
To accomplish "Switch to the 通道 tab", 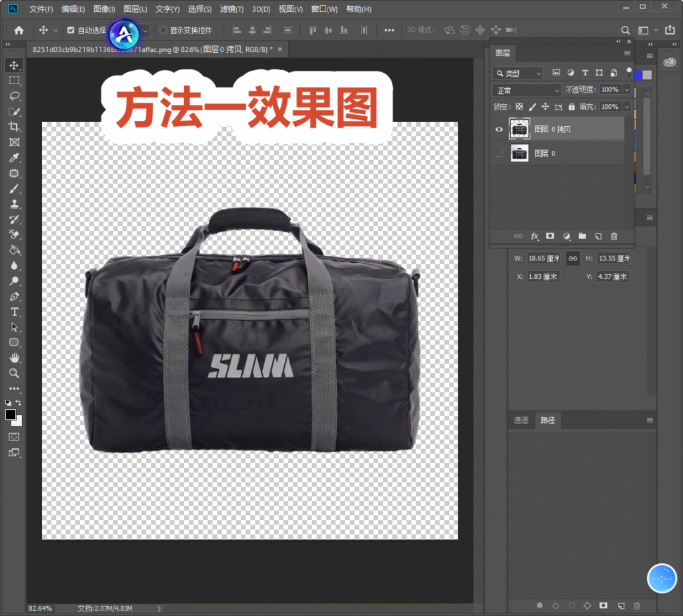I will click(521, 420).
